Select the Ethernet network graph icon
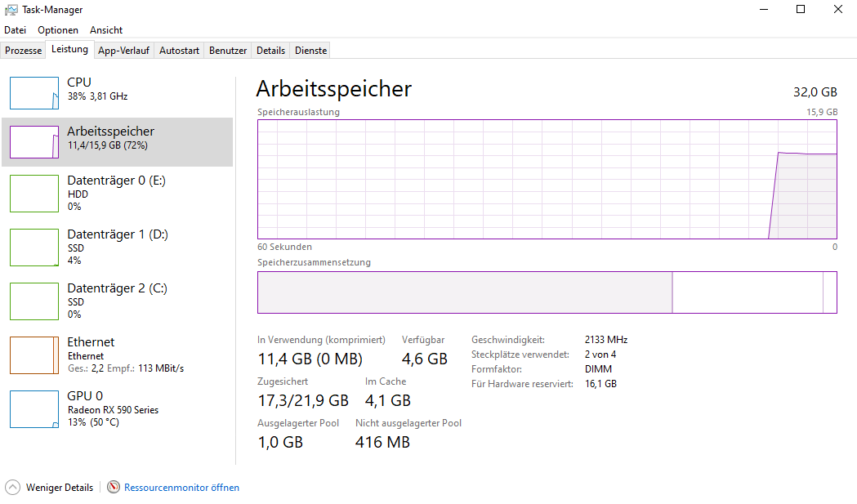 [34, 355]
